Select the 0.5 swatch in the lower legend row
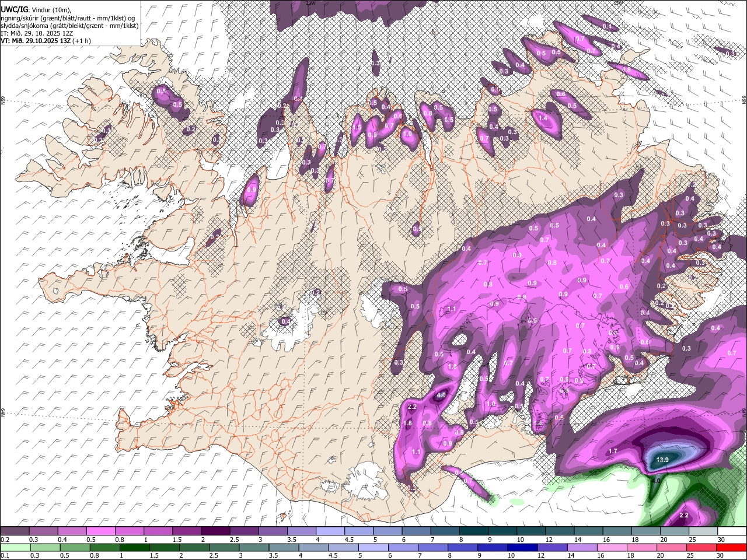The image size is (747, 560). [x=75, y=548]
